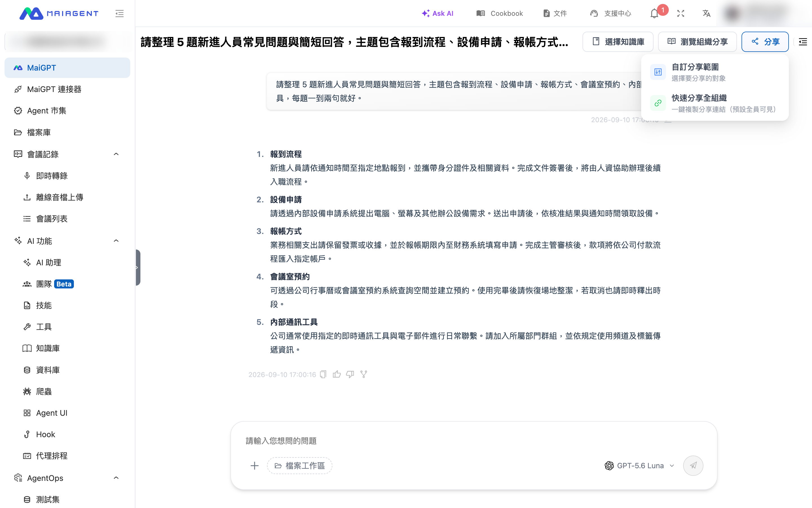Open MaiGPT 連接器
This screenshot has height=508, width=812.
(x=67, y=89)
